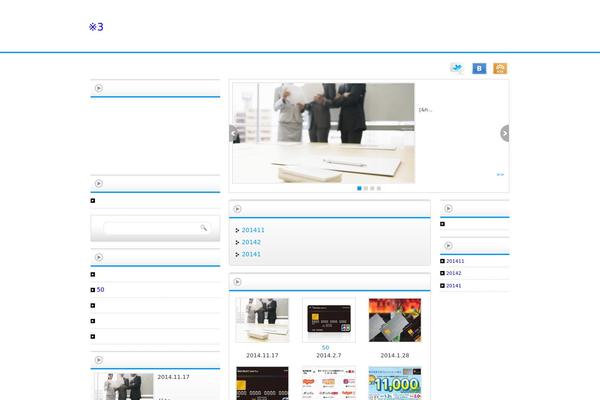The image size is (600, 400).
Task: Advance slideshow with right arrow
Action: (x=505, y=133)
